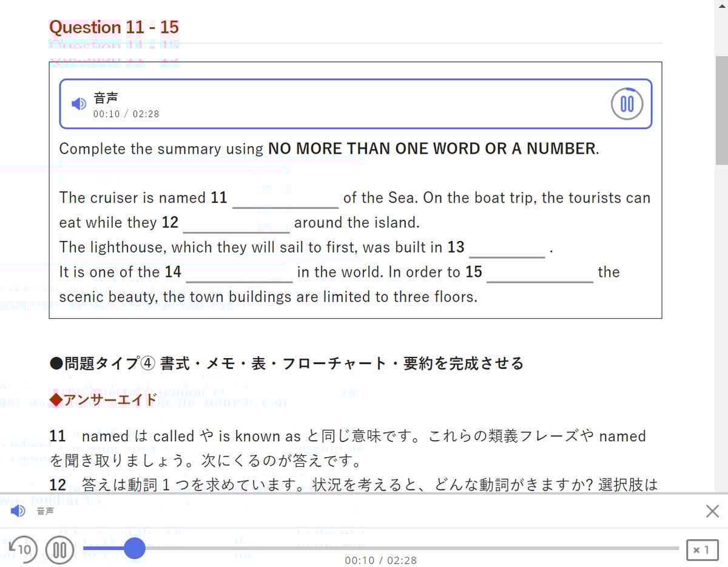Select the answer blank for question 11

(285, 199)
